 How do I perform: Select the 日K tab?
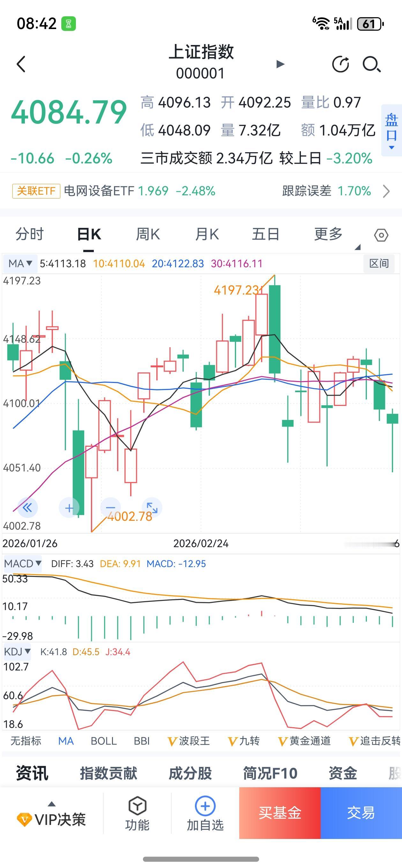(89, 234)
